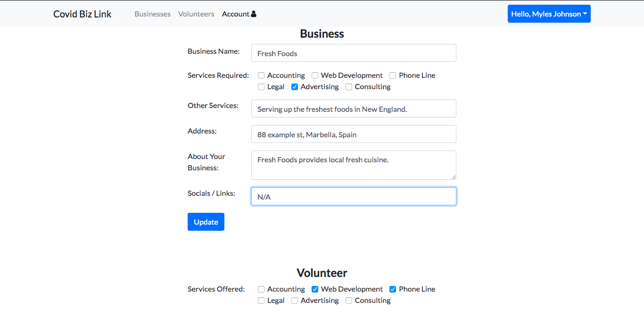This screenshot has width=644, height=310.
Task: Click the Socials / Links: label
Action: (211, 193)
